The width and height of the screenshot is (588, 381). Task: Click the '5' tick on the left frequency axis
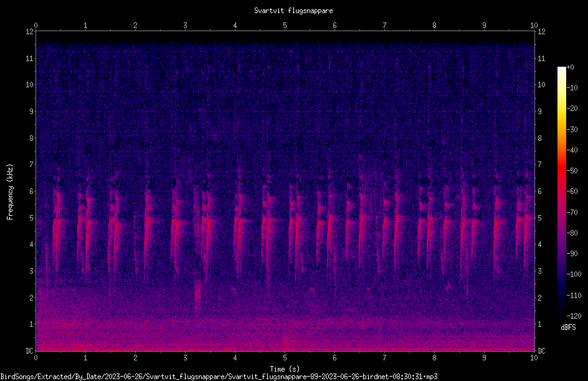31,218
